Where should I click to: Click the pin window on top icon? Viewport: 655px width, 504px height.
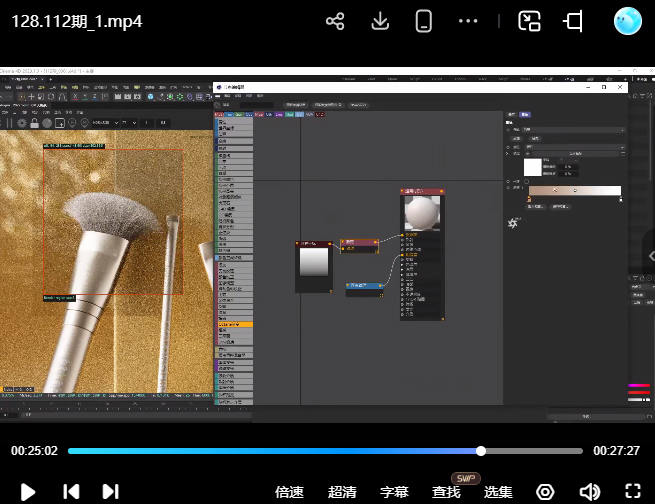point(573,21)
